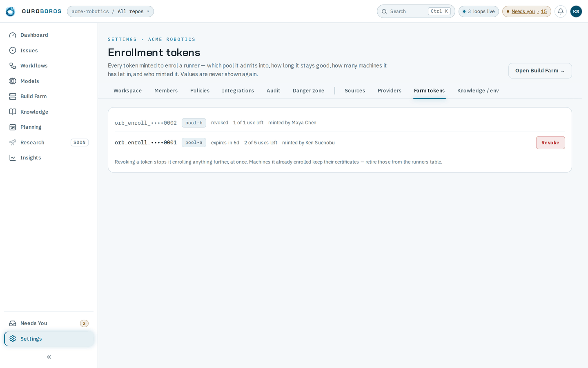588x368 pixels.
Task: Open the Needs you : 15 link
Action: pos(527,11)
